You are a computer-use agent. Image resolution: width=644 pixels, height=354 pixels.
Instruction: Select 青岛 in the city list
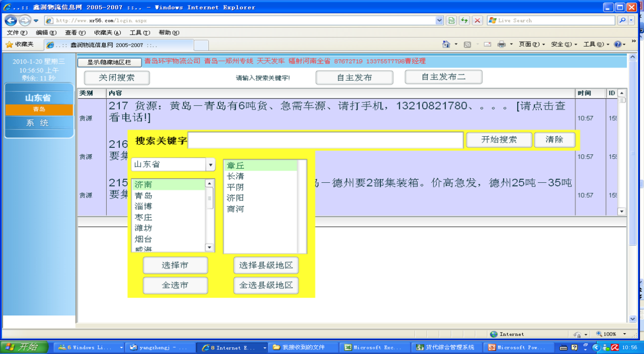[x=144, y=196]
